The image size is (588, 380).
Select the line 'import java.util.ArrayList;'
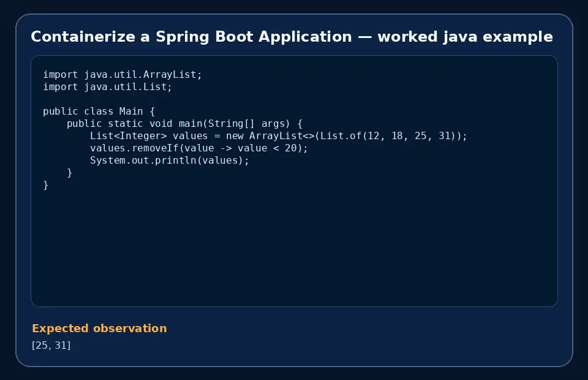coord(123,75)
